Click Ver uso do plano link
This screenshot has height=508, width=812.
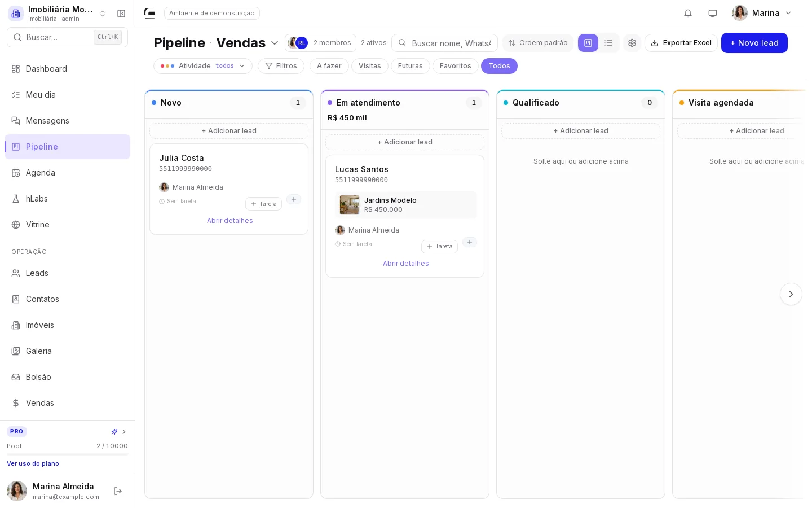(33, 463)
